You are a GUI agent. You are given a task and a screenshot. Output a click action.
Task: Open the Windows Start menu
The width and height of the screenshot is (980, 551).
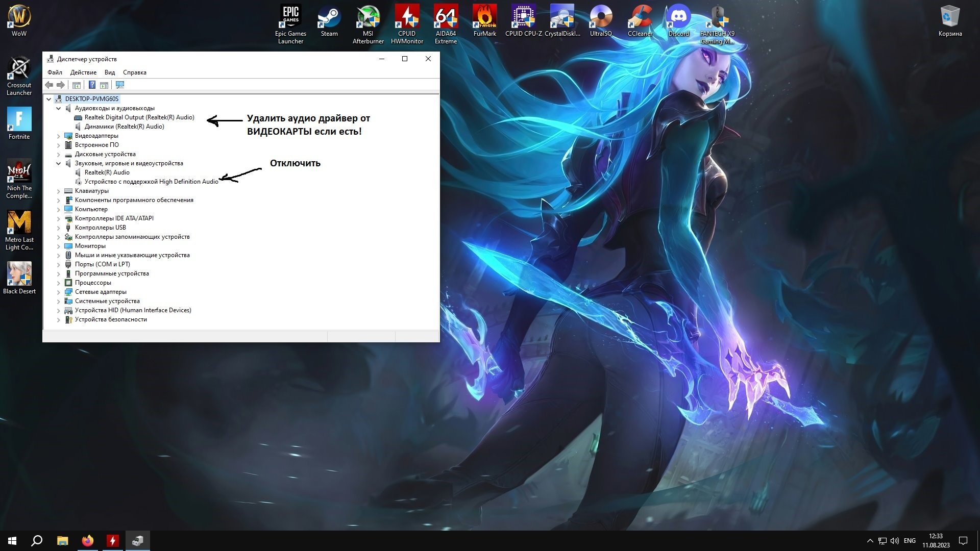pyautogui.click(x=12, y=541)
